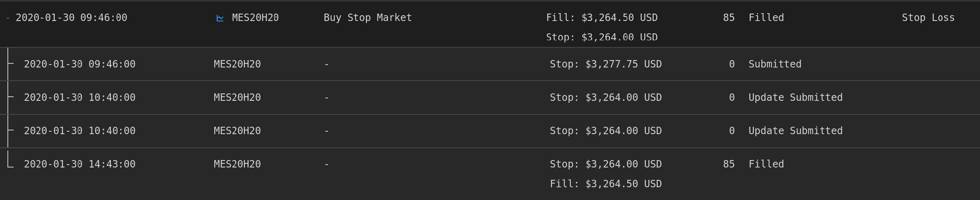Click the parent order's Filled status
This screenshot has width=980, height=200.
(x=766, y=18)
